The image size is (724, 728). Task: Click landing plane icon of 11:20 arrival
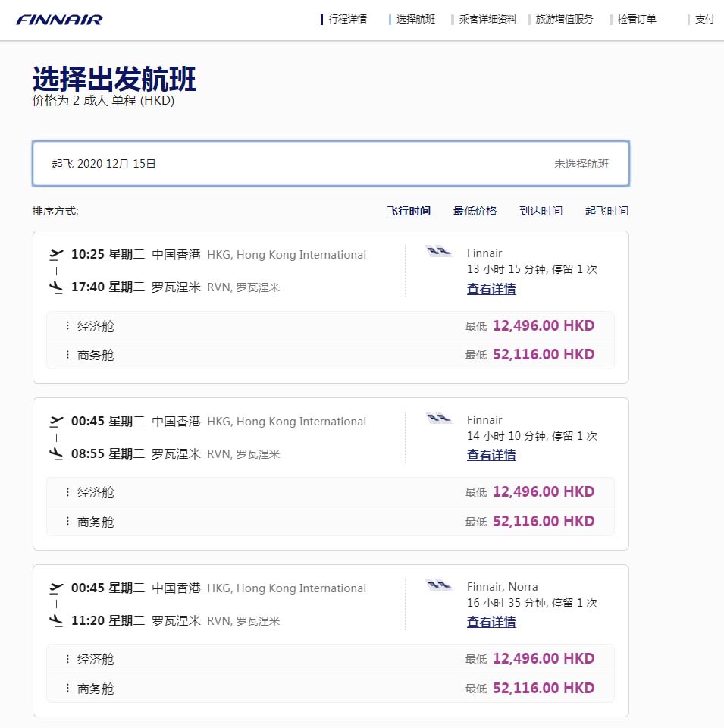click(56, 620)
